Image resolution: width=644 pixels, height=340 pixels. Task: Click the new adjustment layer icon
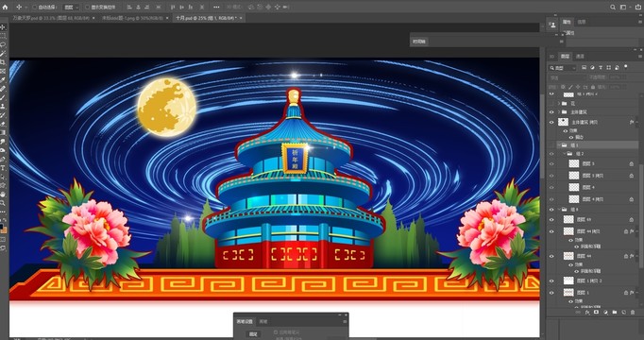(605, 313)
